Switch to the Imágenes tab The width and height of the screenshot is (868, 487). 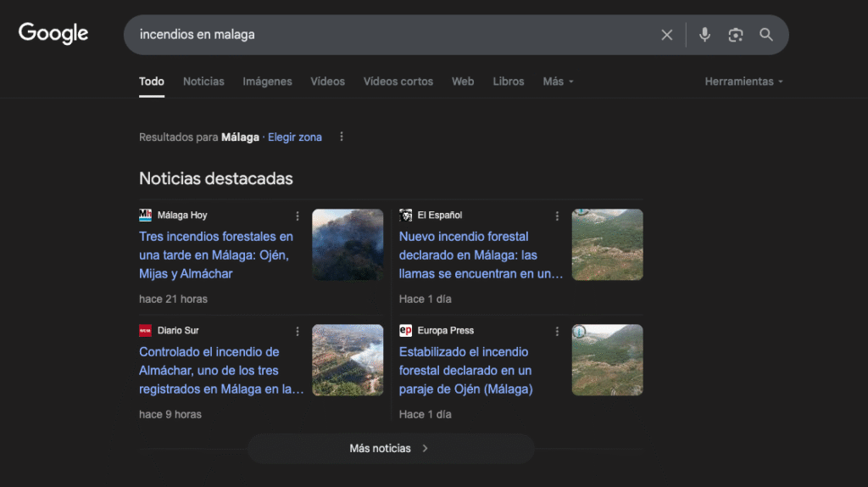(267, 81)
